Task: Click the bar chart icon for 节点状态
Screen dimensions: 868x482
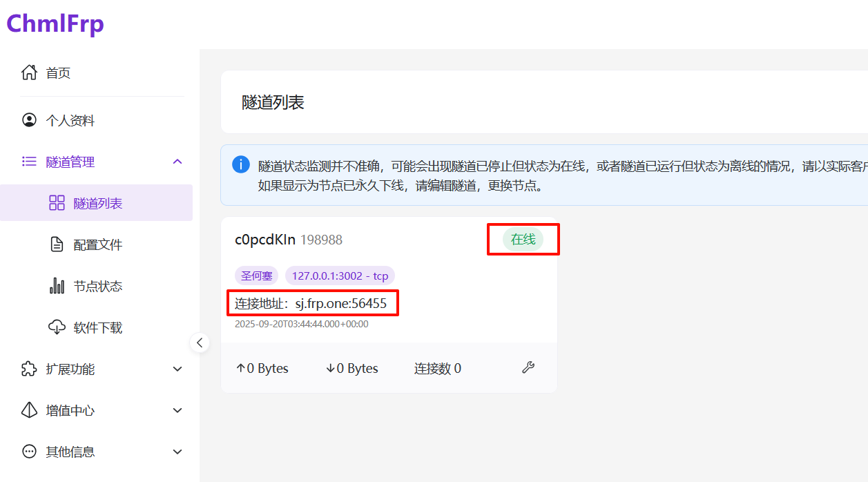Action: 57,286
